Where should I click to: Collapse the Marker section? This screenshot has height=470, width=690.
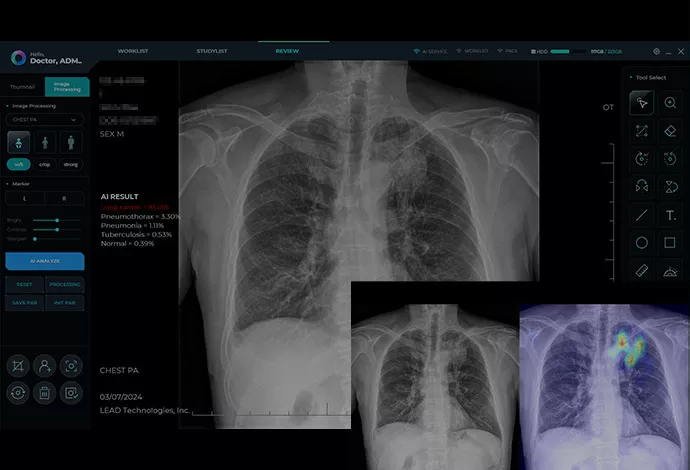click(8, 184)
